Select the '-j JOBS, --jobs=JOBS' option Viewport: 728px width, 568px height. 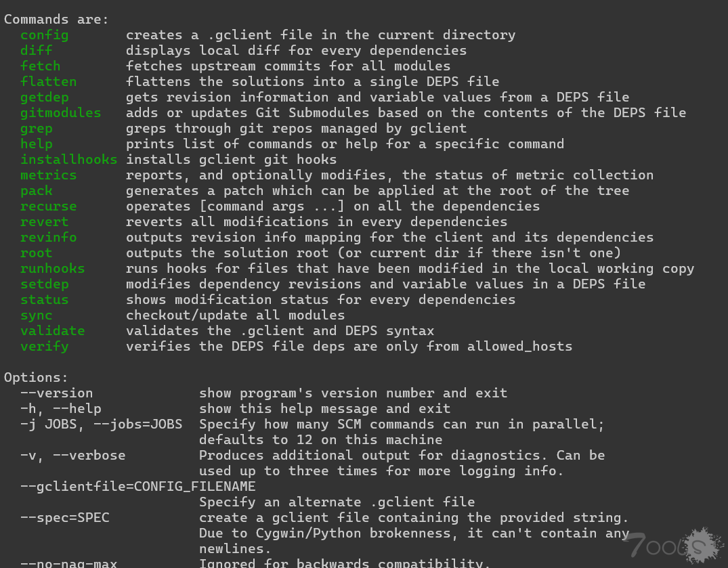point(101,424)
